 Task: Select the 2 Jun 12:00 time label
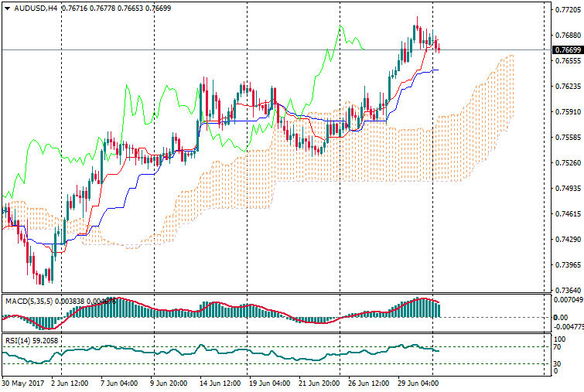coord(70,383)
